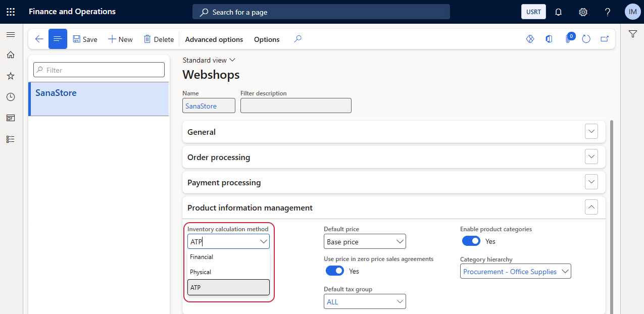Refresh the page using the refresh icon
The width and height of the screenshot is (644, 314).
pos(586,39)
